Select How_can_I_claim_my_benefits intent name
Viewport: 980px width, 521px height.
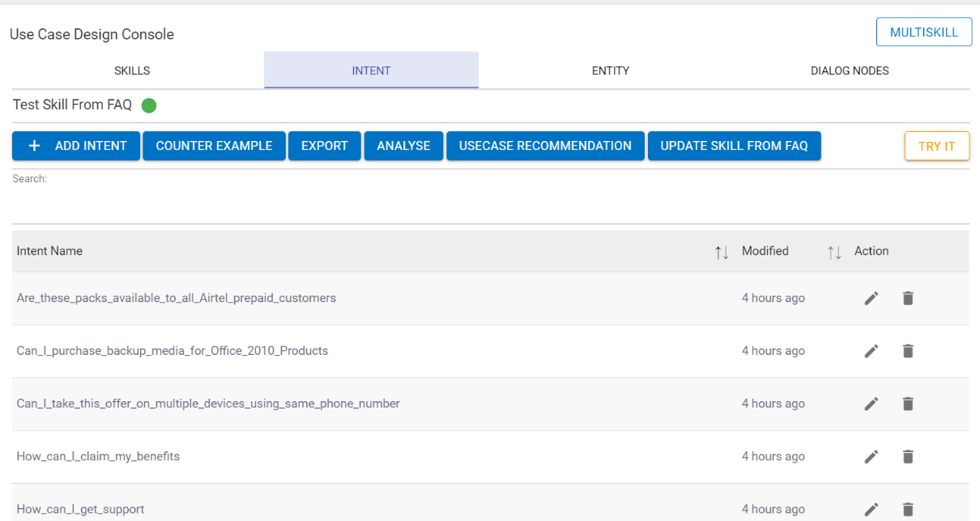[98, 456]
